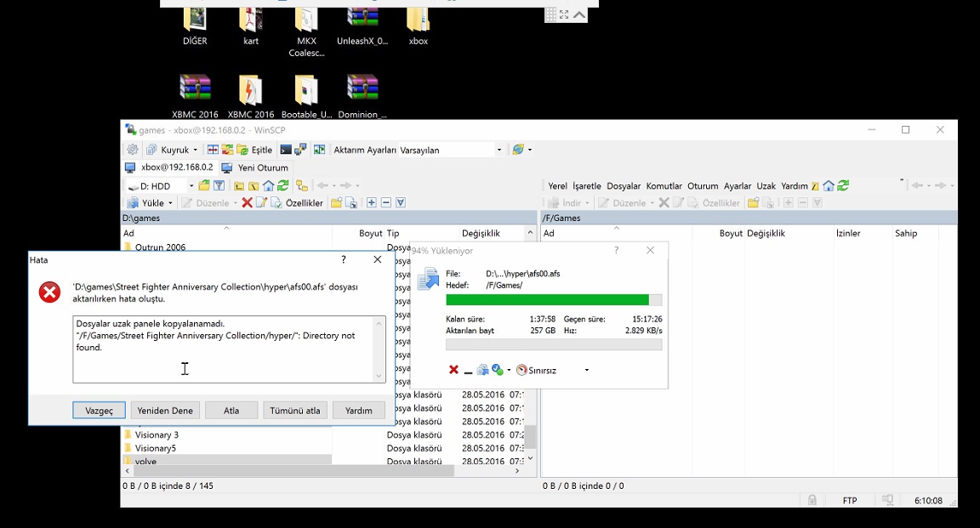This screenshot has width=980, height=528.
Task: Click the compare directories icon
Action: click(214, 150)
